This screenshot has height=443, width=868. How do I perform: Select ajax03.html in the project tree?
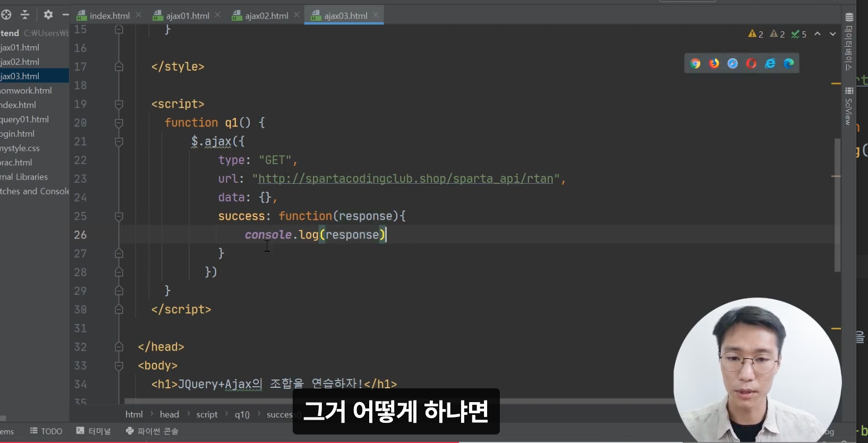[x=35, y=76]
